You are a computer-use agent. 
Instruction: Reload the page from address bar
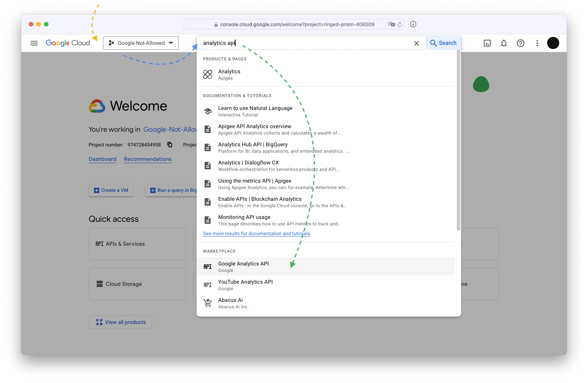pyautogui.click(x=400, y=24)
